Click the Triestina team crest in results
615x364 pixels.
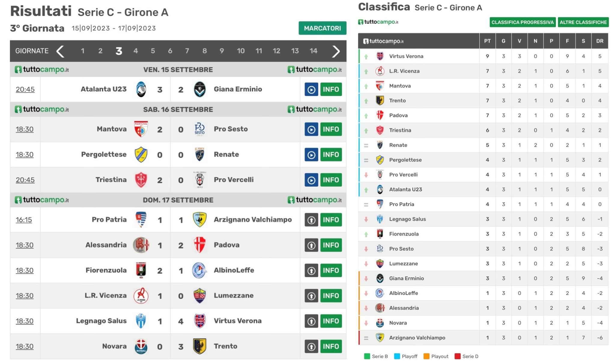coord(141,180)
